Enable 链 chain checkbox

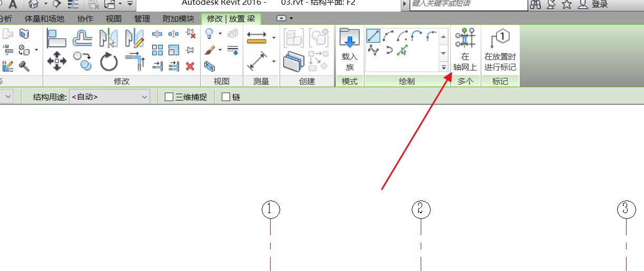(x=226, y=97)
